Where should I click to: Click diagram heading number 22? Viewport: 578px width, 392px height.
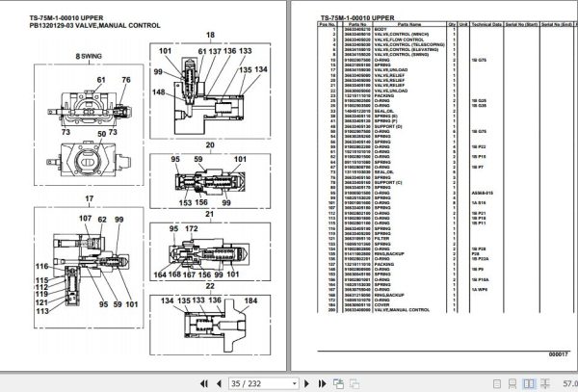click(210, 286)
